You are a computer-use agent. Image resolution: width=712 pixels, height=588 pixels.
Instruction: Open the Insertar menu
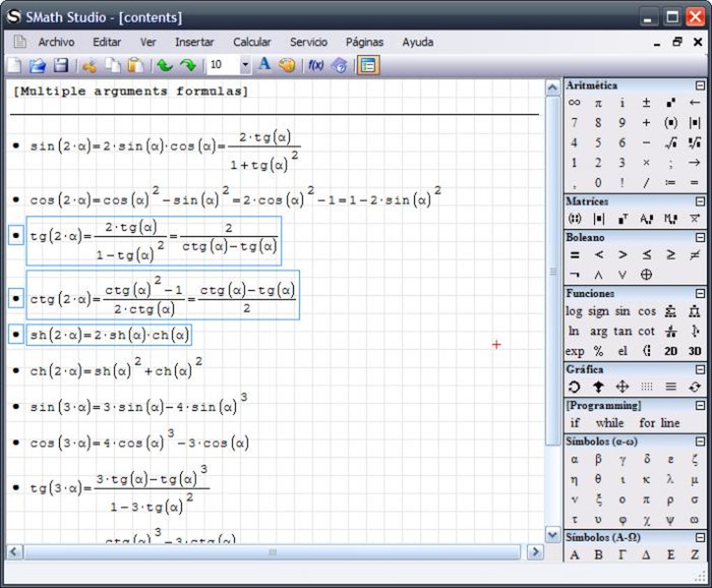coord(194,42)
